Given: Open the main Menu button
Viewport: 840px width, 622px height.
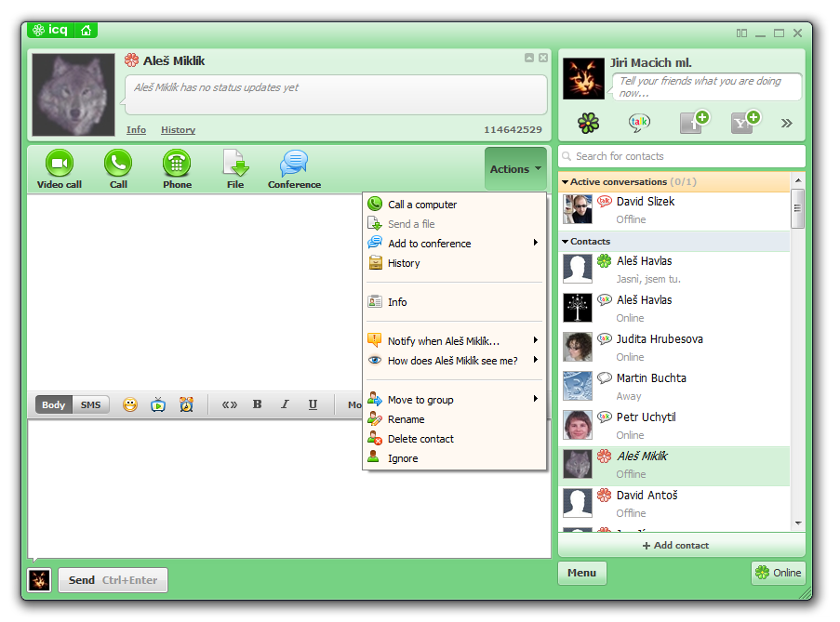Looking at the screenshot, I should (x=581, y=573).
